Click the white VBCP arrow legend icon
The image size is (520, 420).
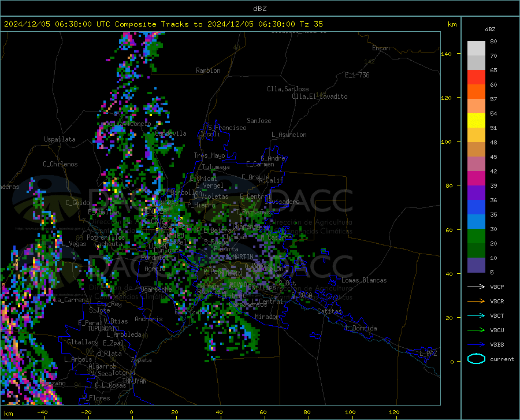tap(476, 287)
